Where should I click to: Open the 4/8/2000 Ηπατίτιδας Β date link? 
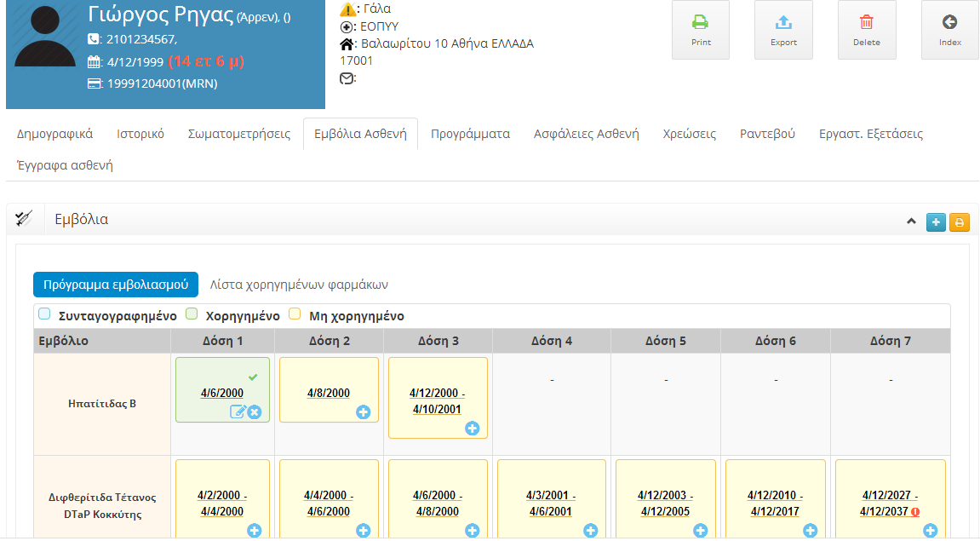pyautogui.click(x=329, y=393)
